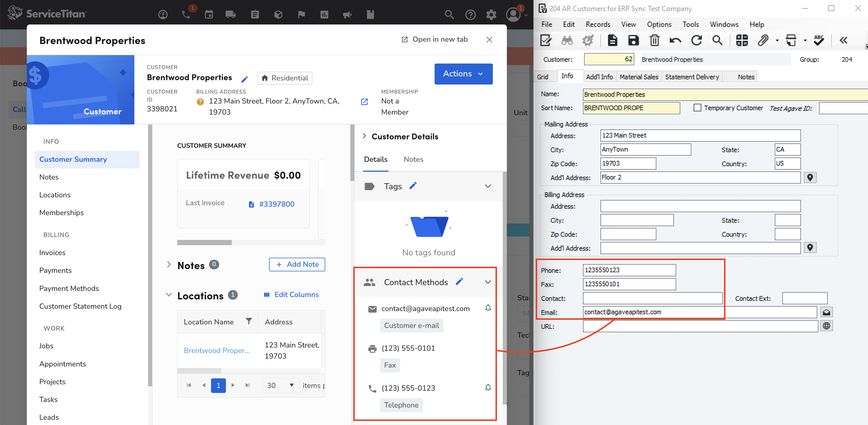Open invoice #3397800 link
The width and height of the screenshot is (868, 425).
277,204
